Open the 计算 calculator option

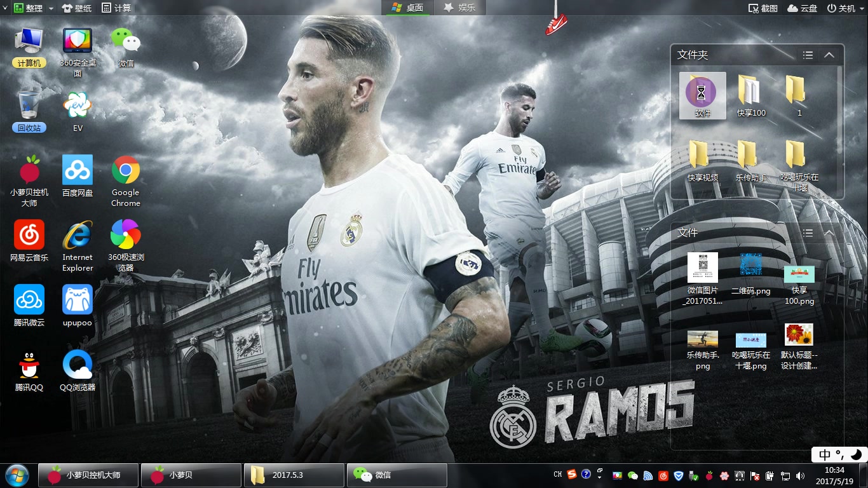pyautogui.click(x=116, y=8)
